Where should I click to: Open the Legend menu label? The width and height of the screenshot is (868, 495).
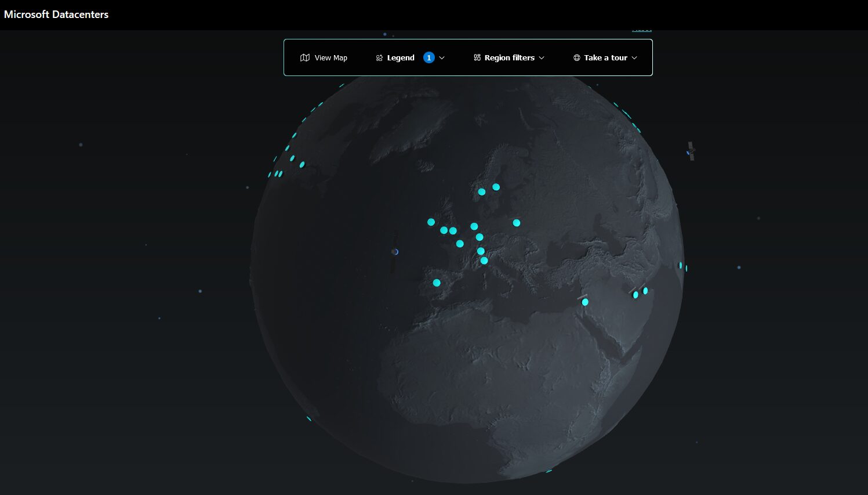click(x=401, y=57)
